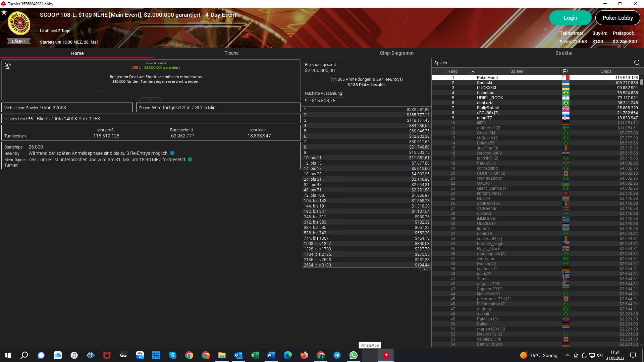Click the average stack value 62.952.777

tap(182, 136)
